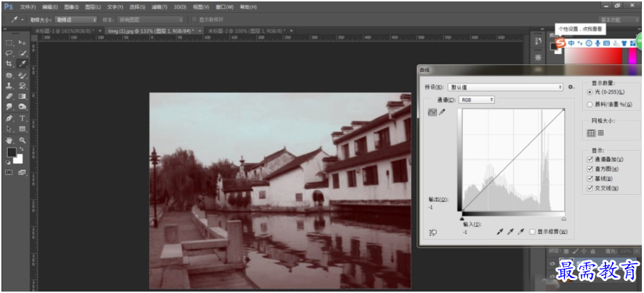Open the Properties panel icon in dock
This screenshot has height=293, width=644.
tap(538, 56)
